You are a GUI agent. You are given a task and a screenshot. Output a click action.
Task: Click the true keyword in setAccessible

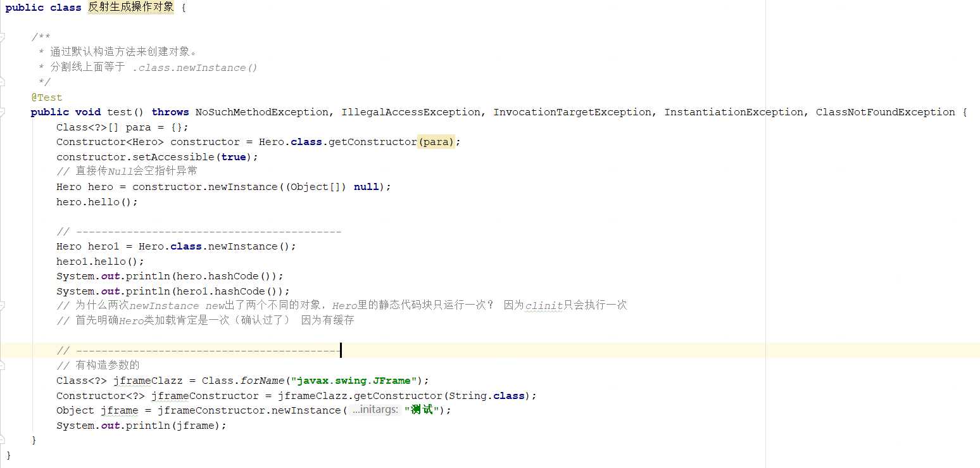234,156
